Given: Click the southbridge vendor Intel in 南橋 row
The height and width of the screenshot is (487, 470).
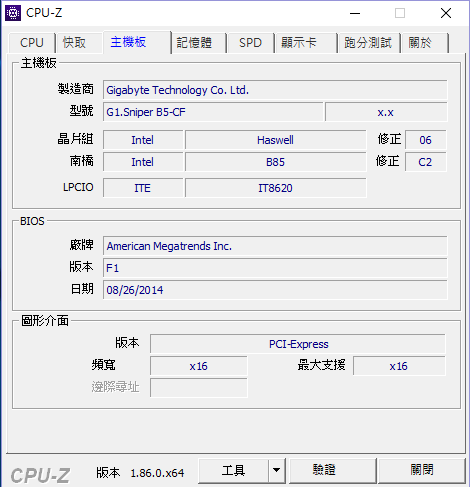Looking at the screenshot, I should coord(143,162).
